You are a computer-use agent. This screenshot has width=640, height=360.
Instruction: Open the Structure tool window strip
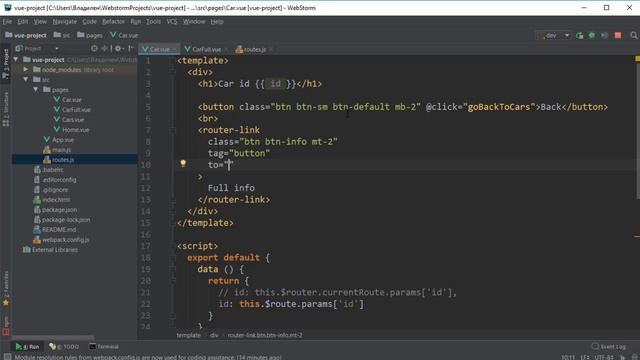(6, 109)
